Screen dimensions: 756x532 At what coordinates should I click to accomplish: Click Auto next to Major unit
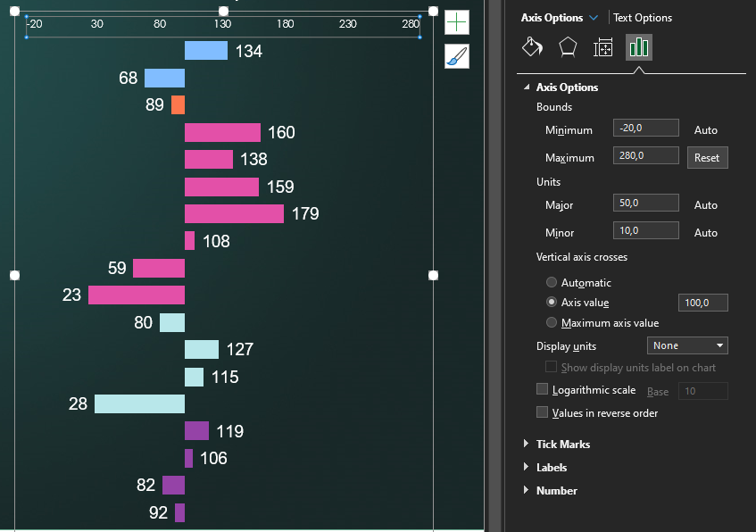[x=705, y=205]
